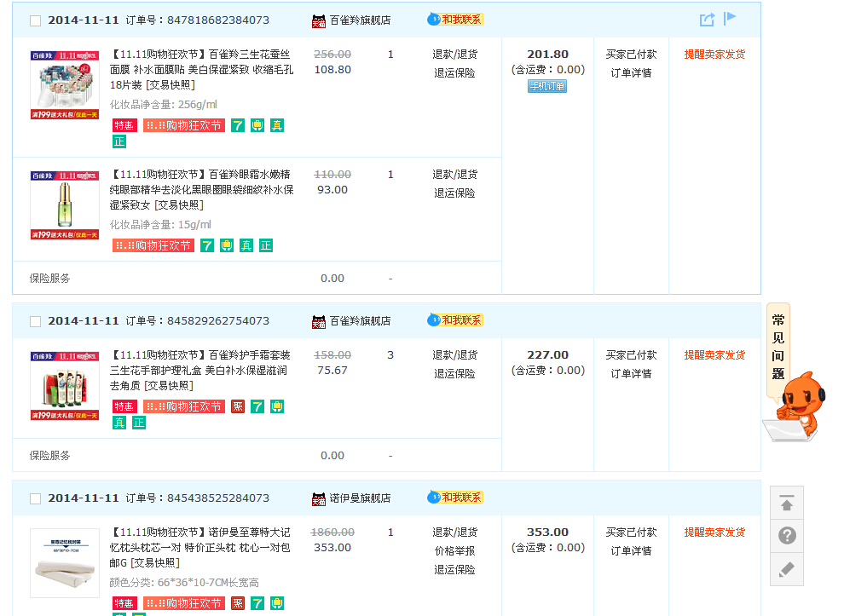844x616 pixels.
Task: Click shield badge on the 眼霜 item
Action: tap(227, 246)
